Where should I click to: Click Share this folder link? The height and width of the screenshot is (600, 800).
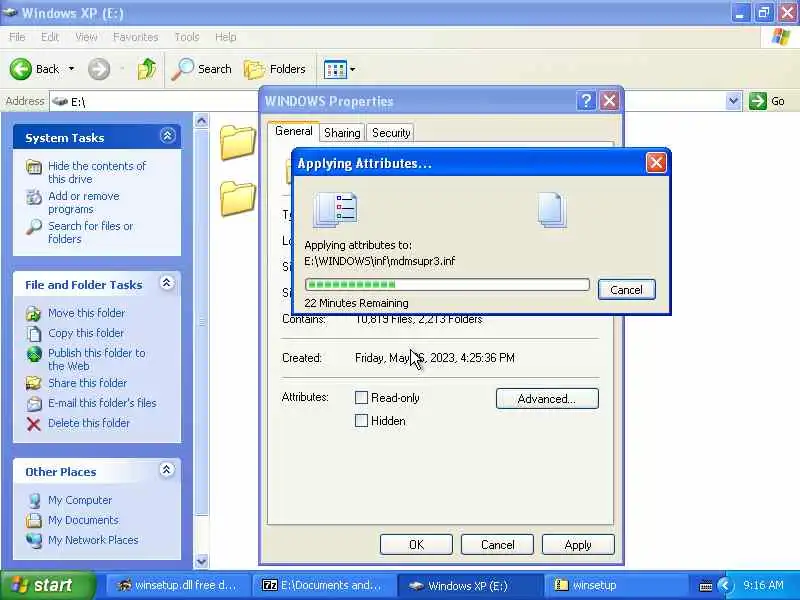tap(87, 383)
